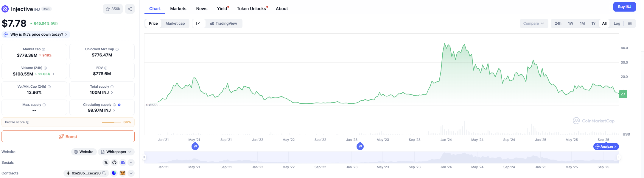Screen dimensions: 644x178
Task: Toggle the Log scale option
Action: click(617, 23)
